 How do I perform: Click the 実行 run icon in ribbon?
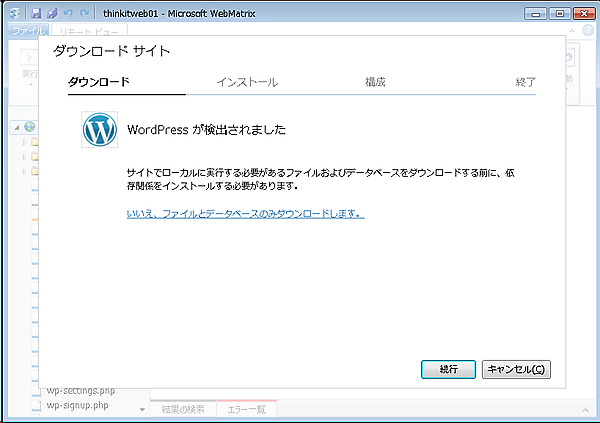tap(29, 58)
